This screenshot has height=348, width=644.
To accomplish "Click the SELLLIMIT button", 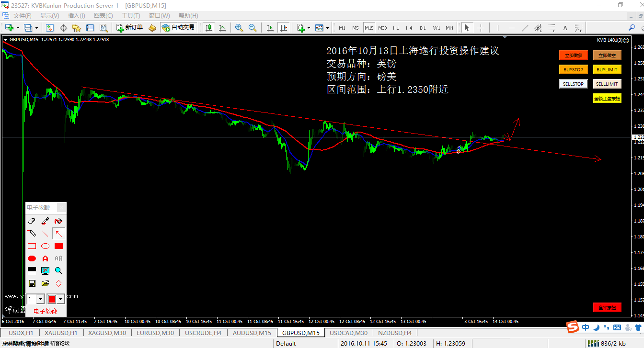I will pos(607,84).
